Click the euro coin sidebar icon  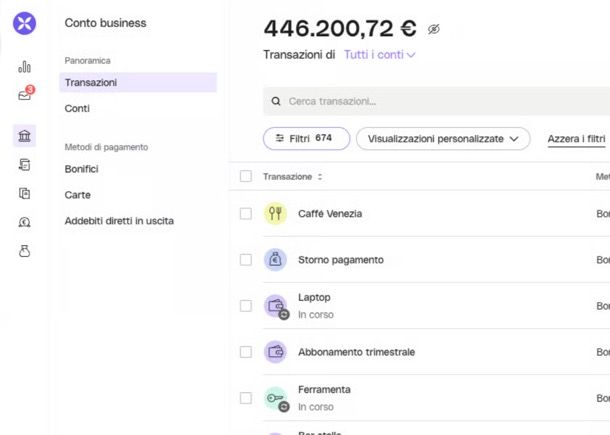[x=25, y=222]
